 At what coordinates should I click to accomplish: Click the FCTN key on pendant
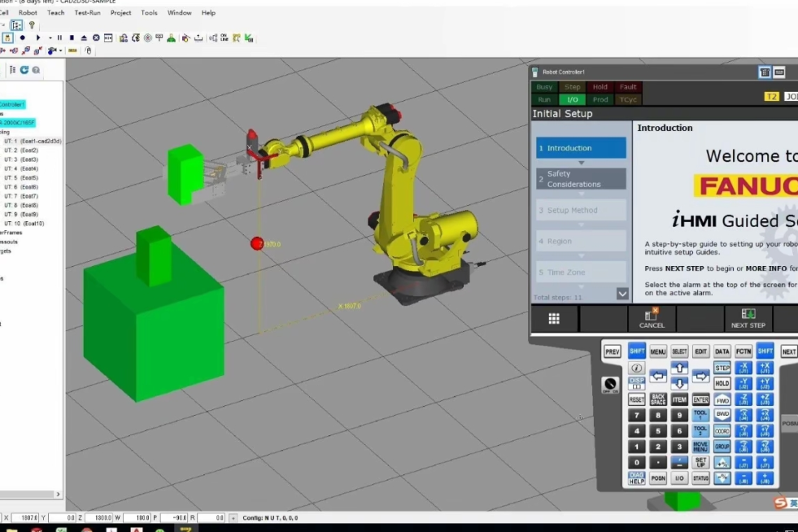tap(743, 351)
